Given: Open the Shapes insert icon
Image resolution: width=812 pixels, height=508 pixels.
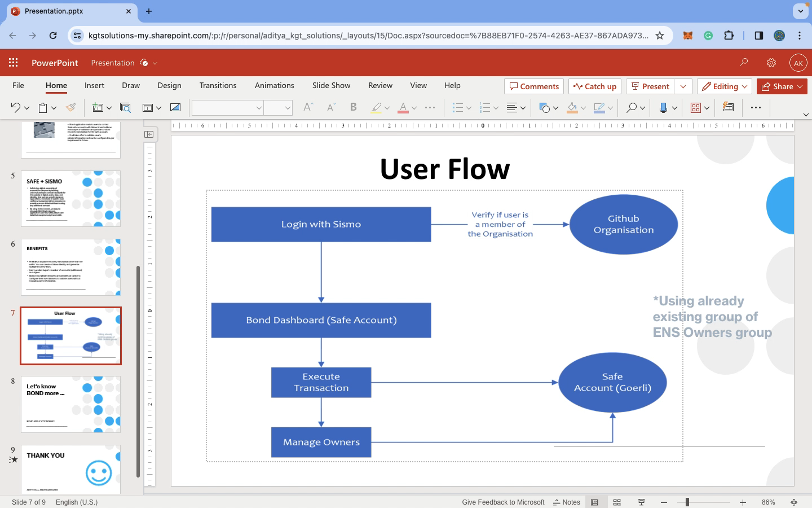Looking at the screenshot, I should tap(544, 107).
